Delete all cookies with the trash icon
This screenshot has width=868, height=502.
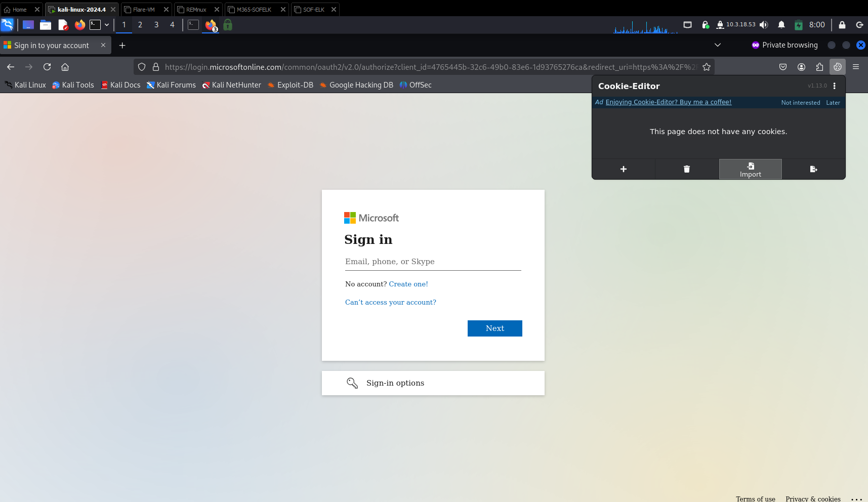click(x=686, y=169)
